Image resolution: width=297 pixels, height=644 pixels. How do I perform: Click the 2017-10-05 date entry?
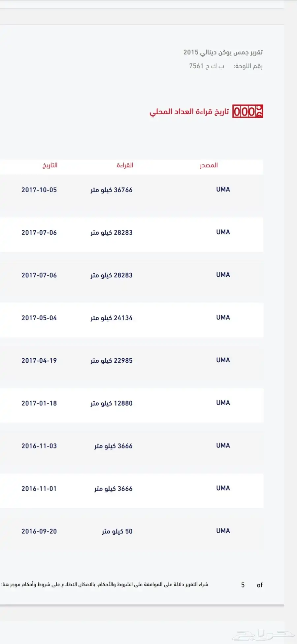(39, 190)
